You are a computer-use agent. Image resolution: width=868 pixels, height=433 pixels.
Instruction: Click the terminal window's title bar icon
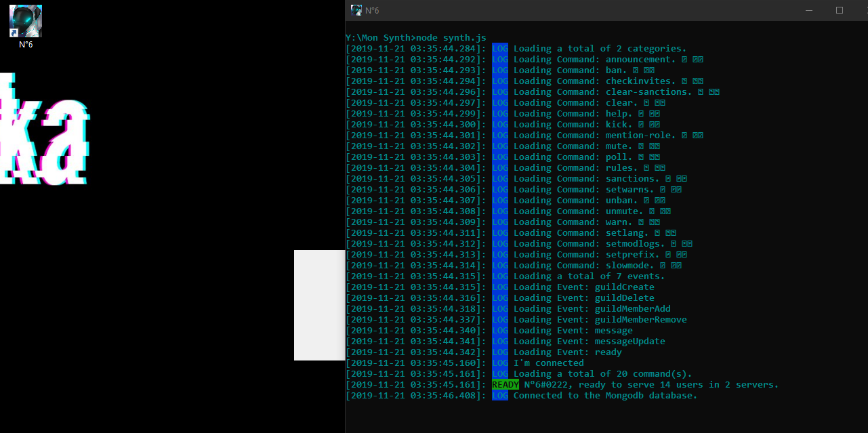tap(356, 10)
